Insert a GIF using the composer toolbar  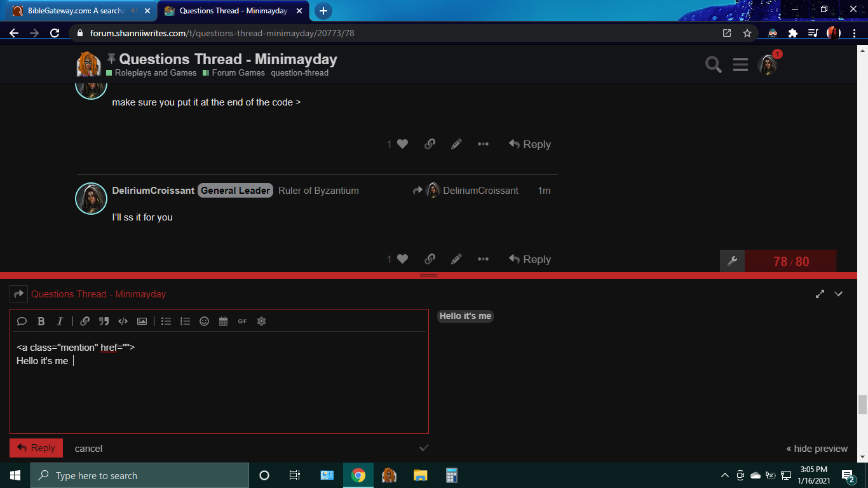[x=242, y=322]
